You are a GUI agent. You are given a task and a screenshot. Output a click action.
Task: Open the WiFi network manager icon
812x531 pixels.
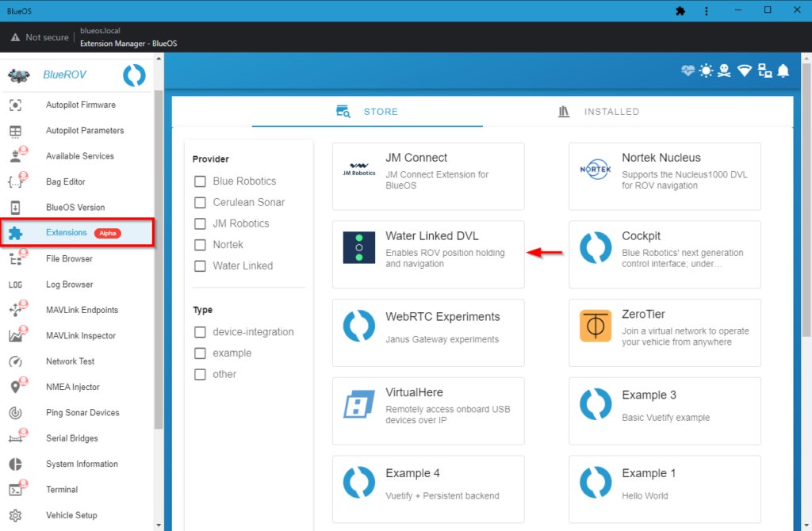pyautogui.click(x=744, y=71)
